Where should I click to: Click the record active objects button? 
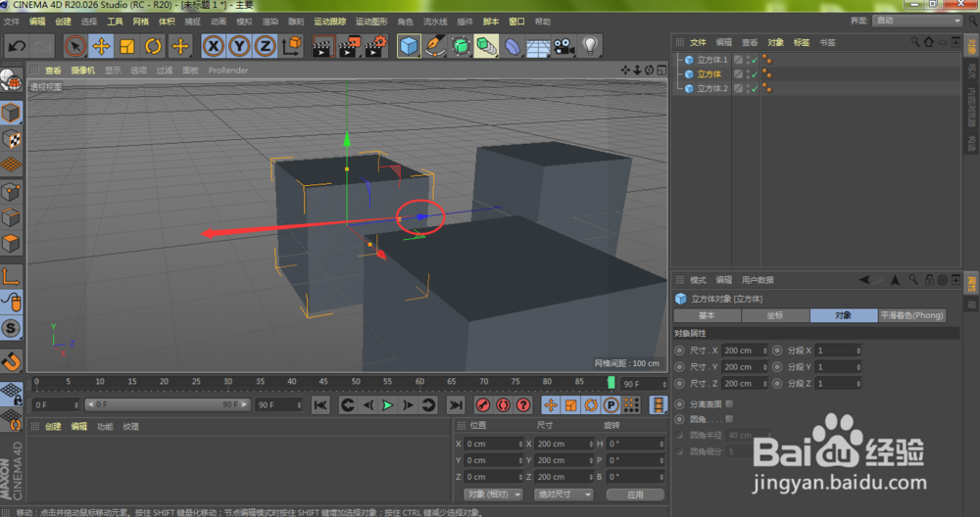click(x=482, y=405)
